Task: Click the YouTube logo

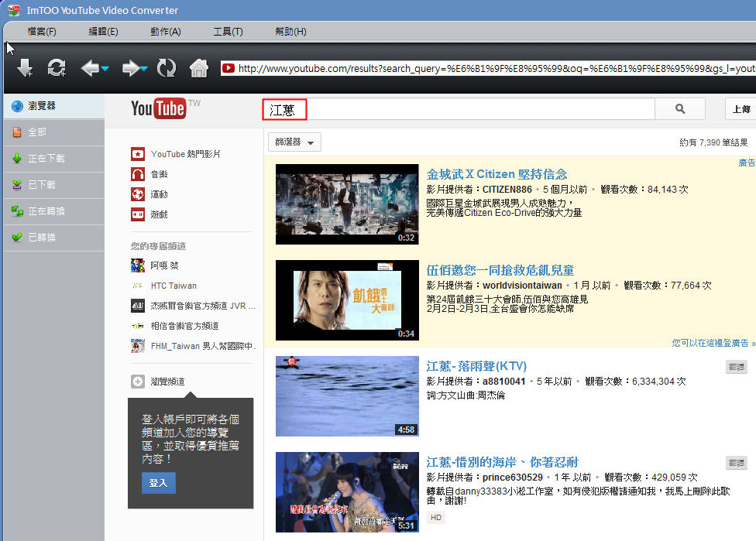Action: (159, 108)
